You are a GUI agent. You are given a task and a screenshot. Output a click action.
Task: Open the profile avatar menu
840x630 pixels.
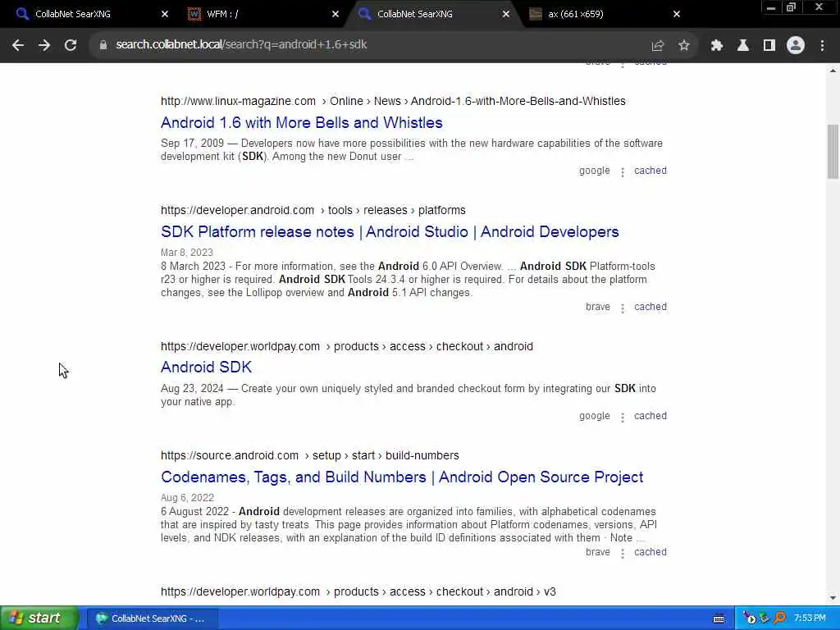click(x=796, y=46)
